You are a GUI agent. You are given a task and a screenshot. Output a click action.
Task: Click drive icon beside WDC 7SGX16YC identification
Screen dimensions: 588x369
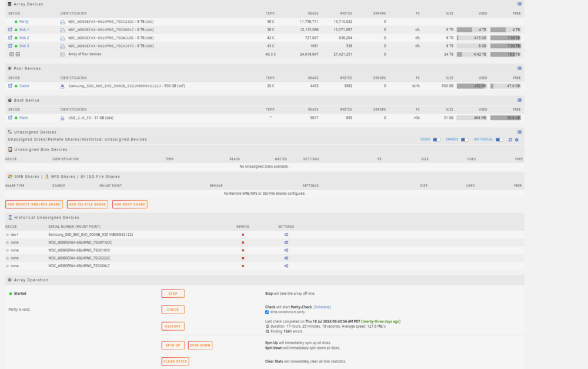point(62,46)
